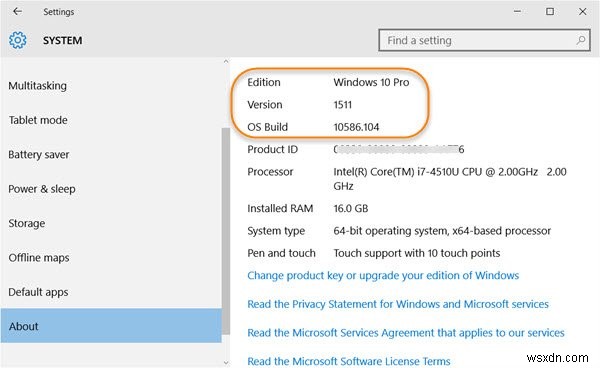Open Microsoft Software License Terms link
Image resolution: width=600 pixels, height=368 pixels.
click(349, 361)
